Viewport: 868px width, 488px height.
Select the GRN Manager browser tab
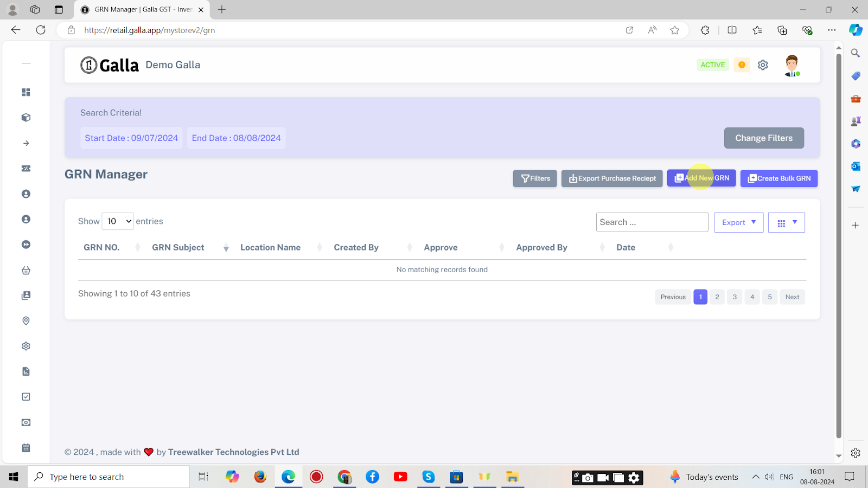point(142,10)
